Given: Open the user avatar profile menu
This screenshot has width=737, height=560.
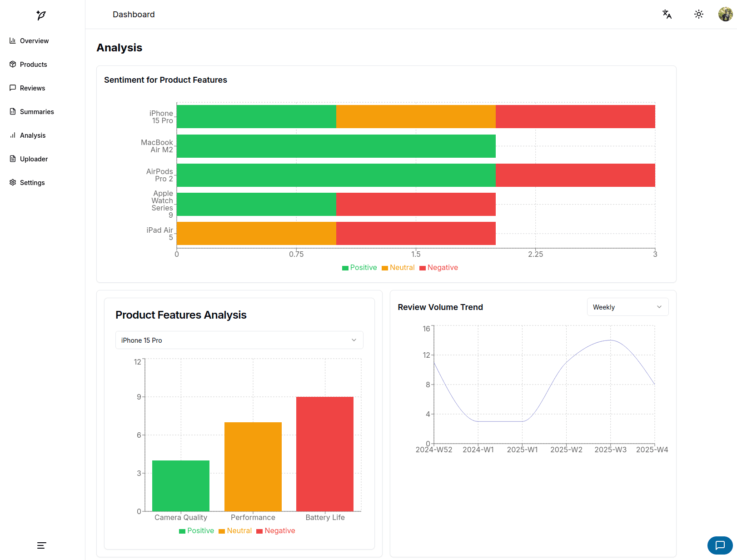Looking at the screenshot, I should [725, 14].
